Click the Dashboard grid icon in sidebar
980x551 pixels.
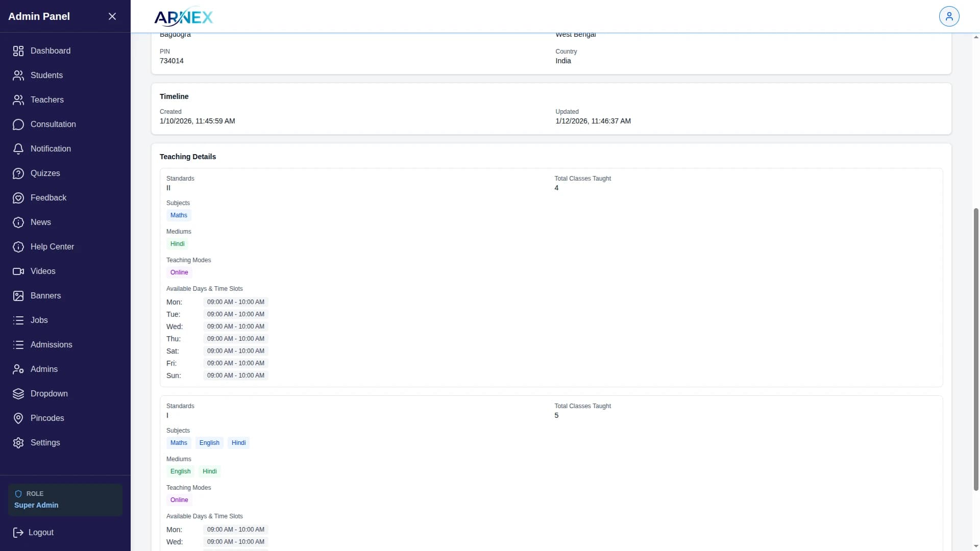click(18, 51)
